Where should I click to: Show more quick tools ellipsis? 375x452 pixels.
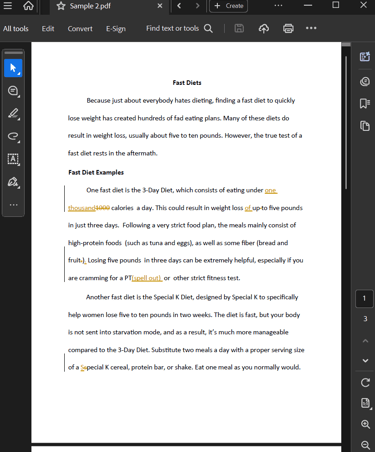(13, 205)
